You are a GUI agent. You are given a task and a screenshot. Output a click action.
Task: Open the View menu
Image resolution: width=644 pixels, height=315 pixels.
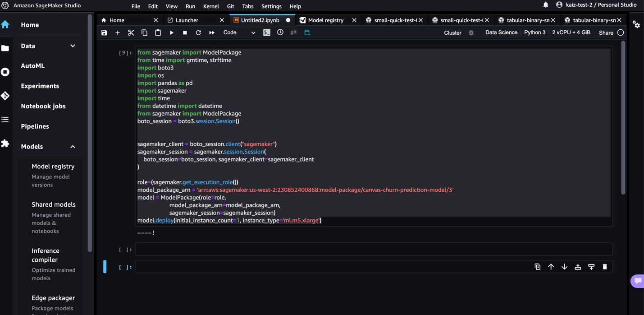click(172, 6)
